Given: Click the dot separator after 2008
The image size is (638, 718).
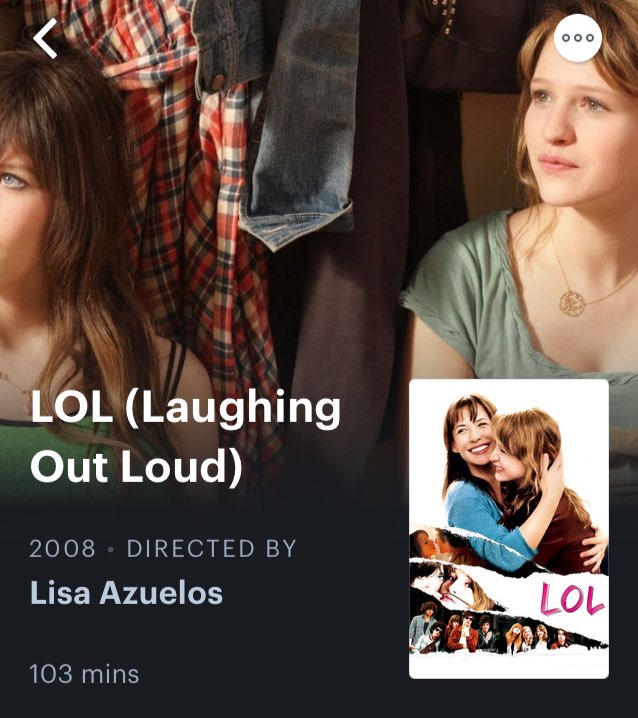Looking at the screenshot, I should click(110, 549).
